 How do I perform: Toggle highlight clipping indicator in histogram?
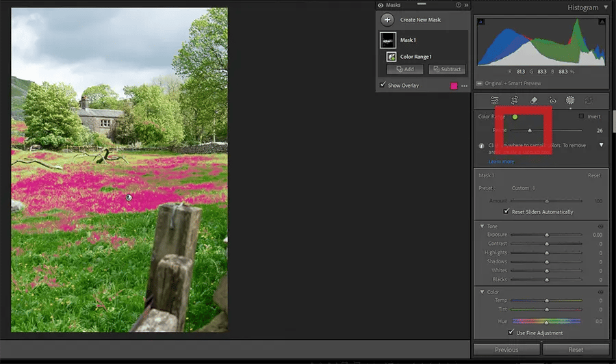[x=602, y=22]
